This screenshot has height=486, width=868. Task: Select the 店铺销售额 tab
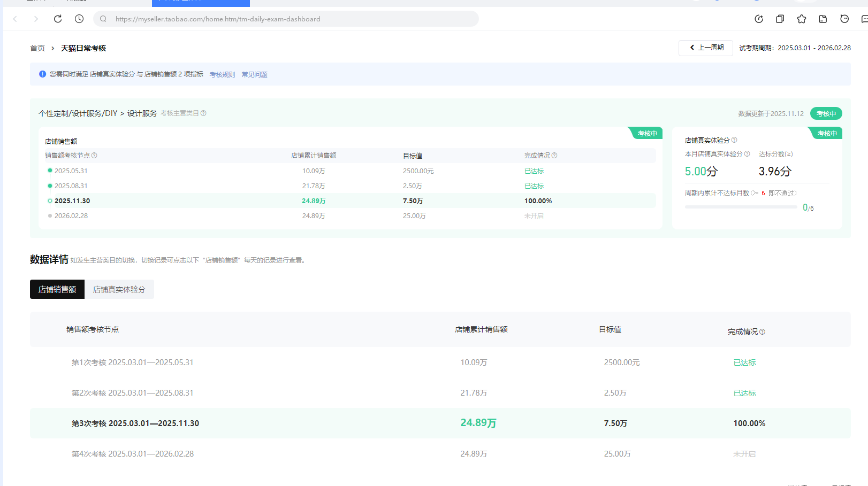click(57, 289)
